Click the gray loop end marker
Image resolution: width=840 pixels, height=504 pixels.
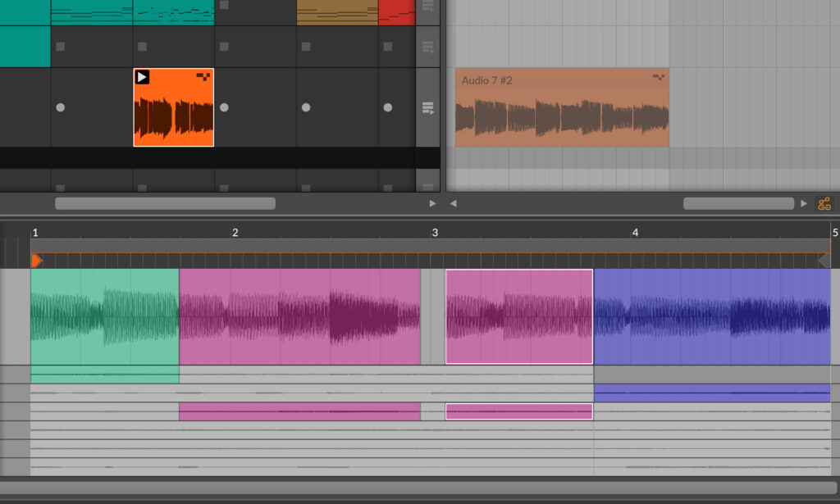824,261
